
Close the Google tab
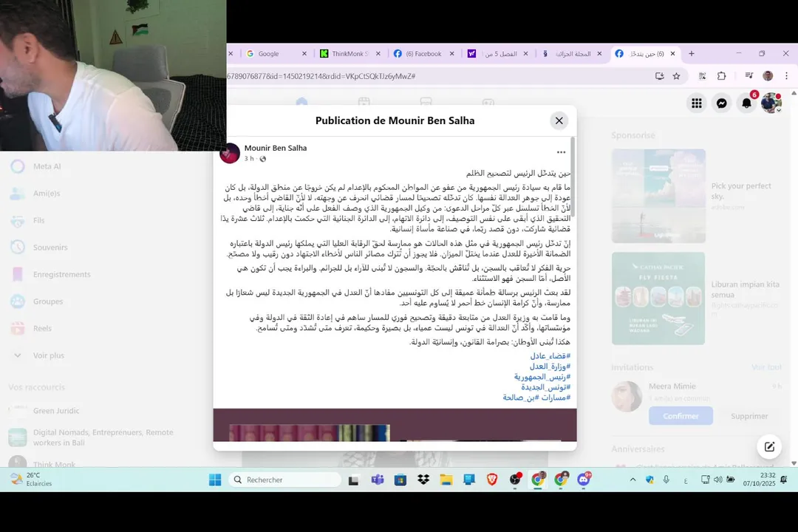[x=304, y=53]
